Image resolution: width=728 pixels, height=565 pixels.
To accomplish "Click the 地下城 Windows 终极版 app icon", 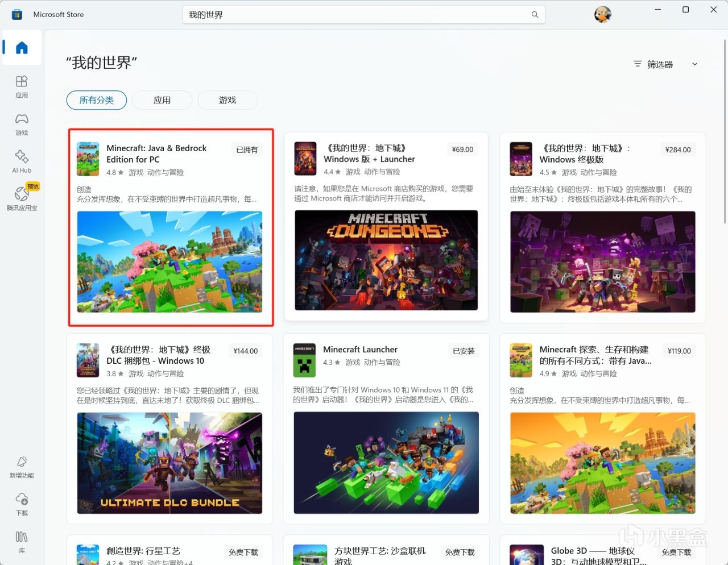I will pos(521,159).
